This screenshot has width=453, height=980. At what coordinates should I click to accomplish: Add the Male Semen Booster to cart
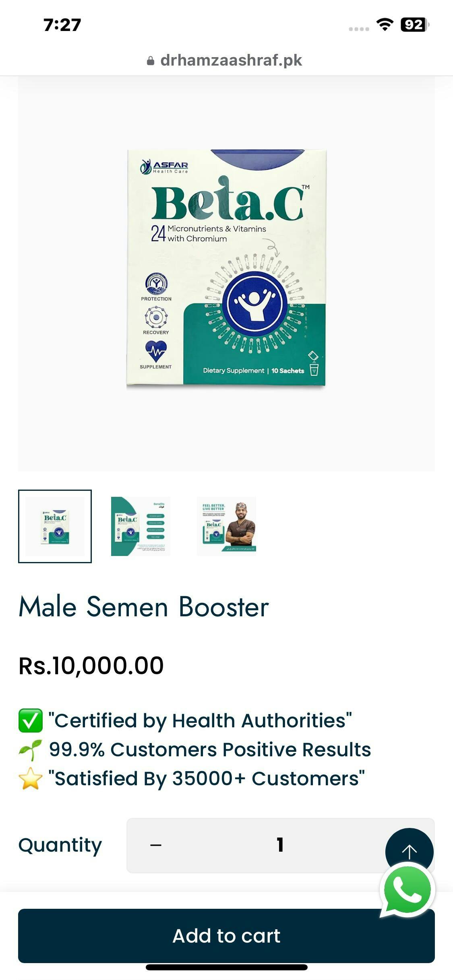click(x=226, y=936)
